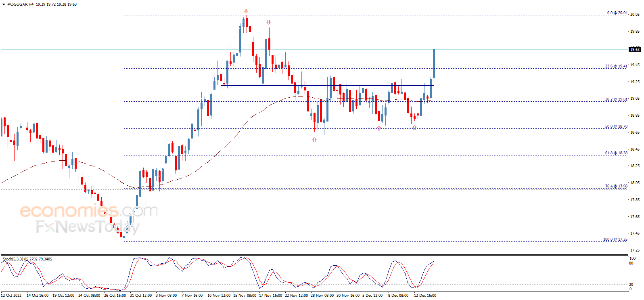Open the #C-SUGAR,H4 chart dropdown triangle
Viewport: 644px width, 300px height.
pyautogui.click(x=4, y=4)
